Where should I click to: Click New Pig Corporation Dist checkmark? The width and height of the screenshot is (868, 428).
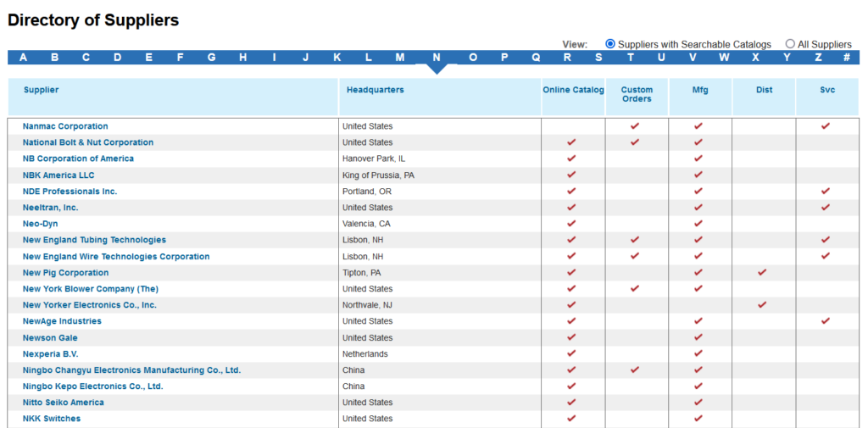point(762,272)
